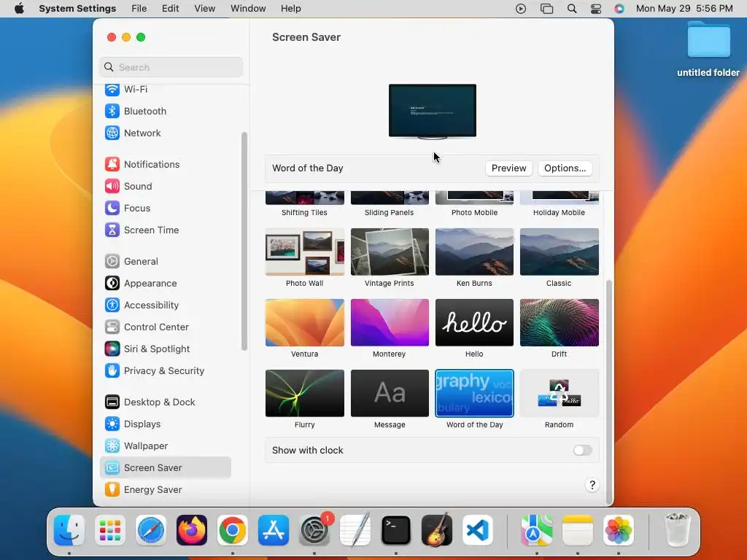Image resolution: width=747 pixels, height=560 pixels.
Task: Launch Safari from the Dock
Action: click(x=151, y=530)
